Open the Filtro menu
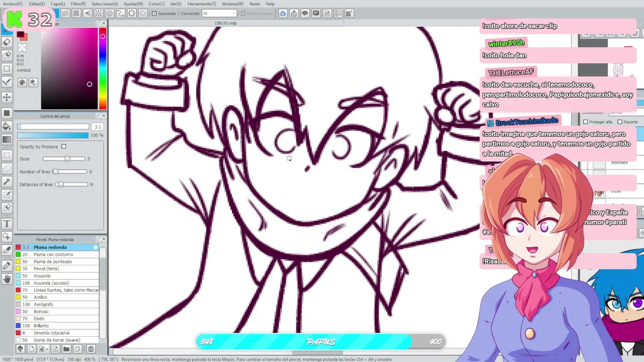 coord(78,4)
